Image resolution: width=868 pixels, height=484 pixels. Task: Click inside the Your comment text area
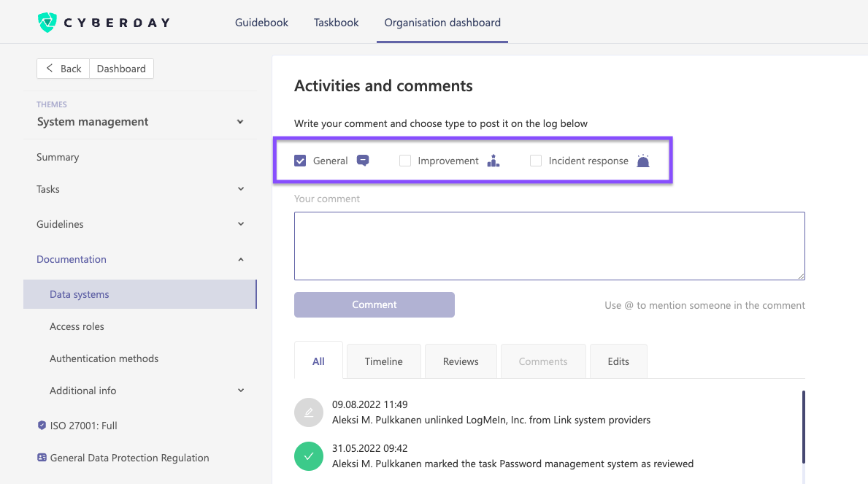[549, 245]
